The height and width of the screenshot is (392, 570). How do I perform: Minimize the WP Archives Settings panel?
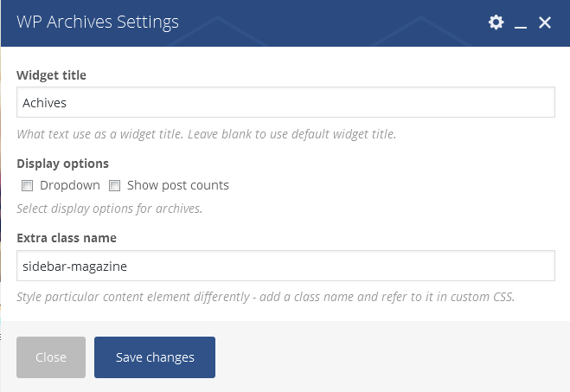coord(521,22)
